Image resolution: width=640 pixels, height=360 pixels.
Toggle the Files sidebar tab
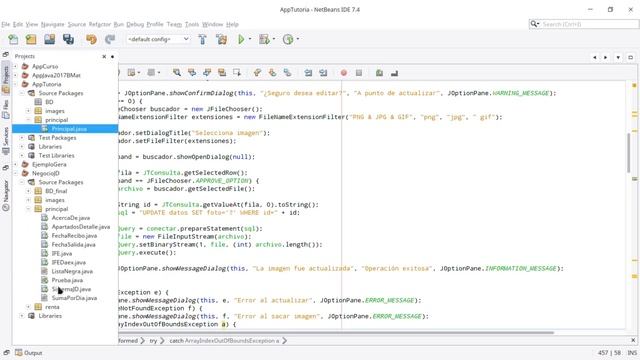tap(6, 109)
